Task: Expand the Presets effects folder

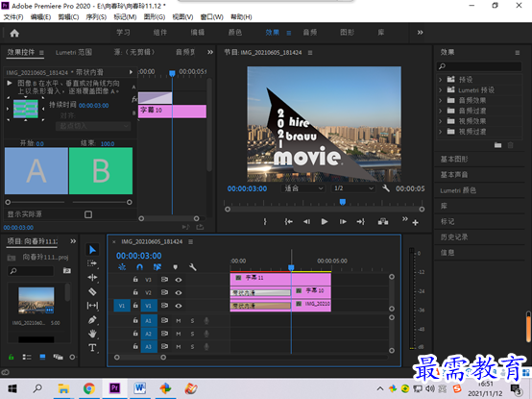Action: click(441, 80)
